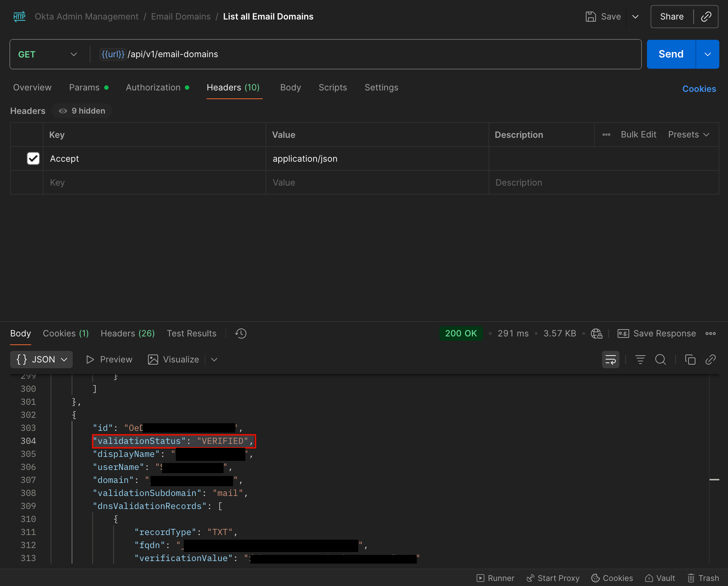Image resolution: width=728 pixels, height=586 pixels.
Task: Open the JSON format dropdown
Action: coord(42,360)
